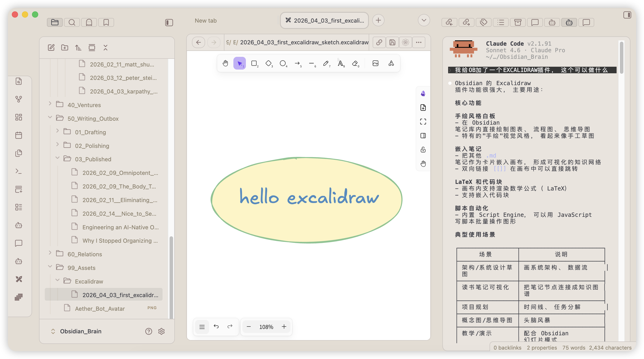Pick the Text tool
Image resolution: width=644 pixels, height=359 pixels.
click(x=340, y=63)
